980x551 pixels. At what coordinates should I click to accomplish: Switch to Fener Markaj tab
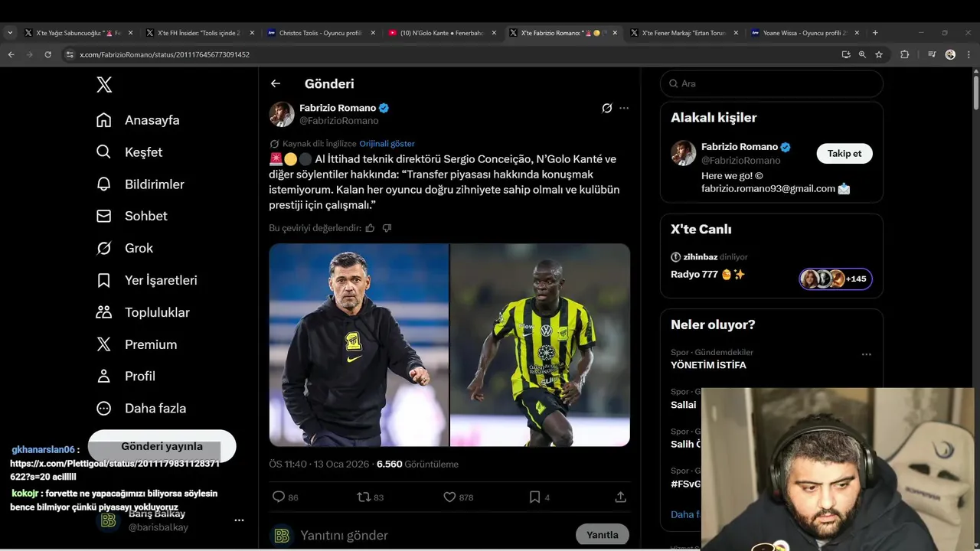point(684,33)
